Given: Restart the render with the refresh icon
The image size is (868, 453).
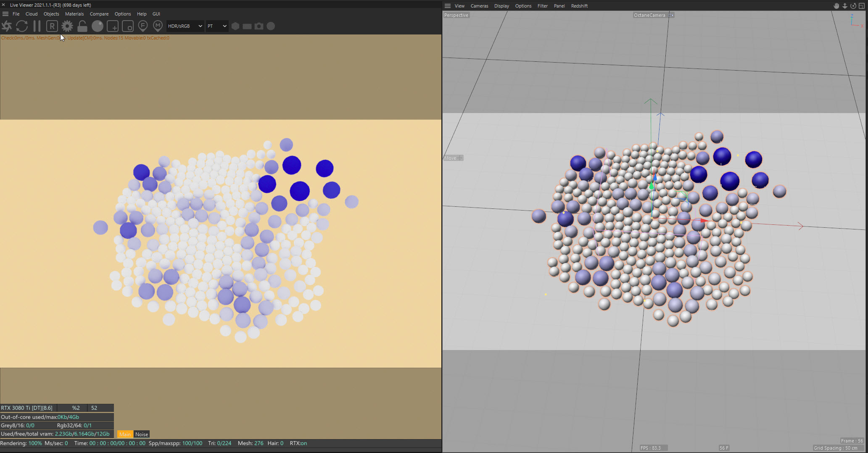Looking at the screenshot, I should point(22,26).
